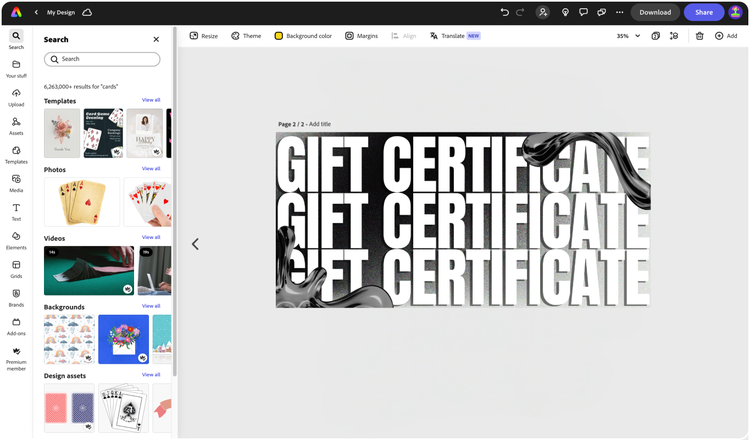Viewport: 750px width, 440px height.
Task: Click the Undo arrow icon
Action: coord(504,12)
